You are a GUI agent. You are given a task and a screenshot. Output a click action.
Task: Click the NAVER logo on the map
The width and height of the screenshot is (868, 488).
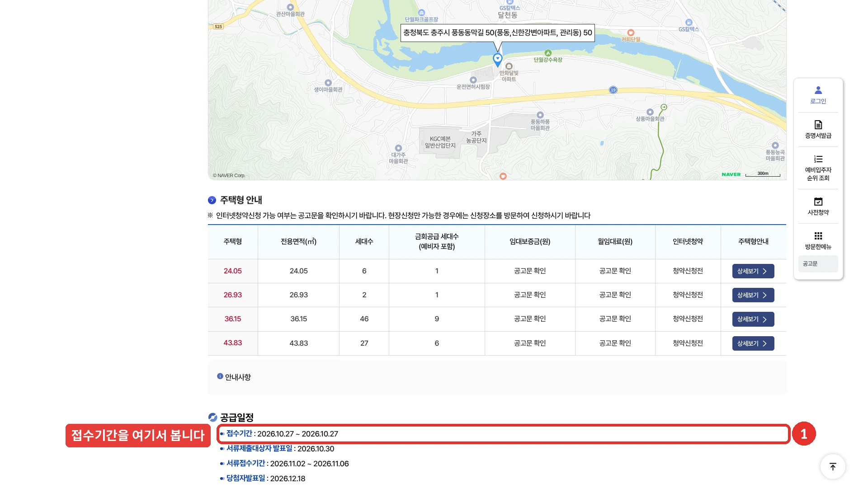(731, 174)
